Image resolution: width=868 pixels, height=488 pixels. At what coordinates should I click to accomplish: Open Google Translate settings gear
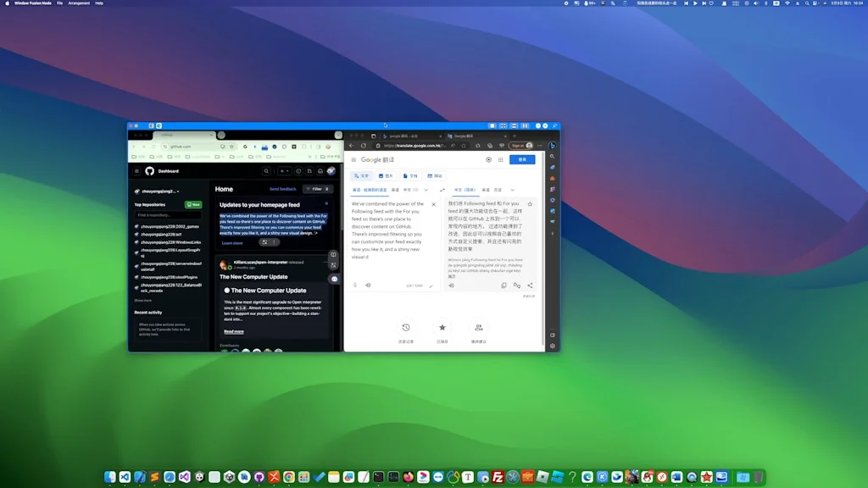click(488, 159)
